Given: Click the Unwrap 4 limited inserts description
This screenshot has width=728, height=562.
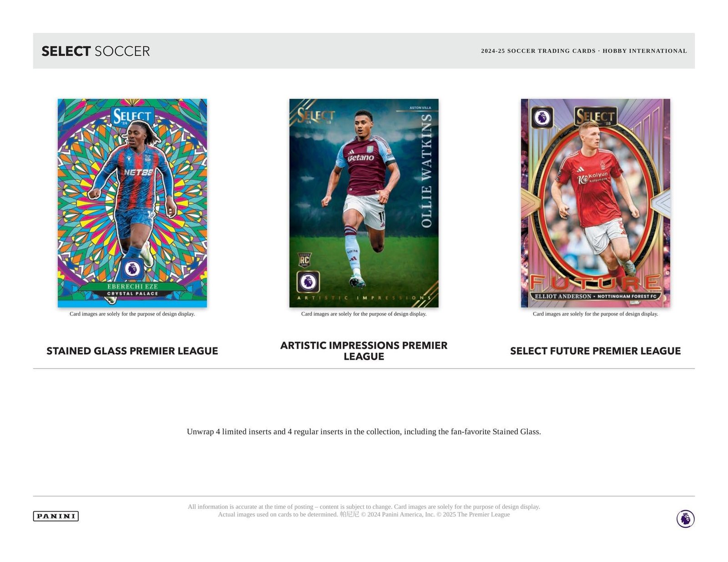Looking at the screenshot, I should [x=364, y=432].
